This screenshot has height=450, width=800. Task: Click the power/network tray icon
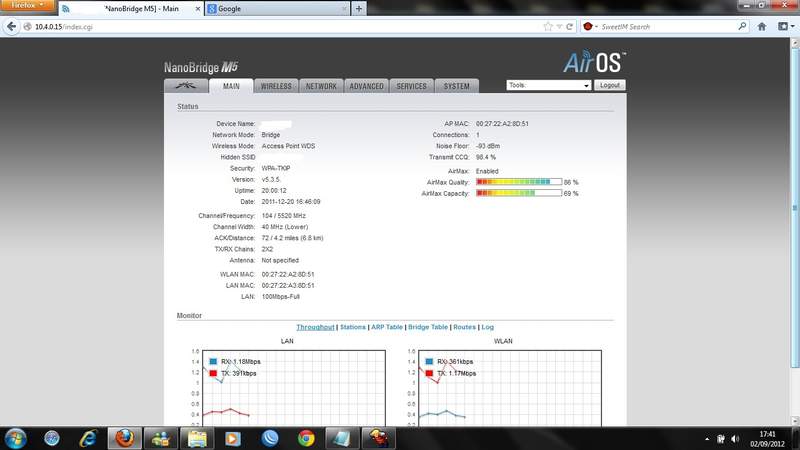point(721,439)
